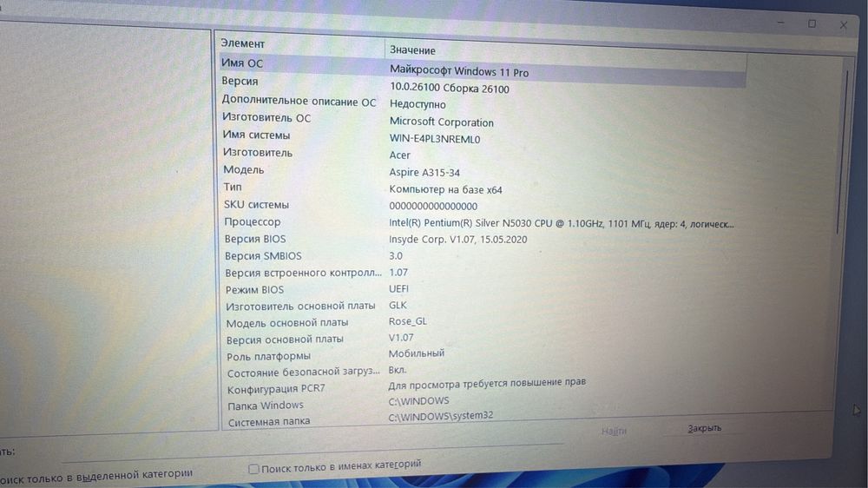Select the 'Изготовитель' row label

(x=258, y=152)
